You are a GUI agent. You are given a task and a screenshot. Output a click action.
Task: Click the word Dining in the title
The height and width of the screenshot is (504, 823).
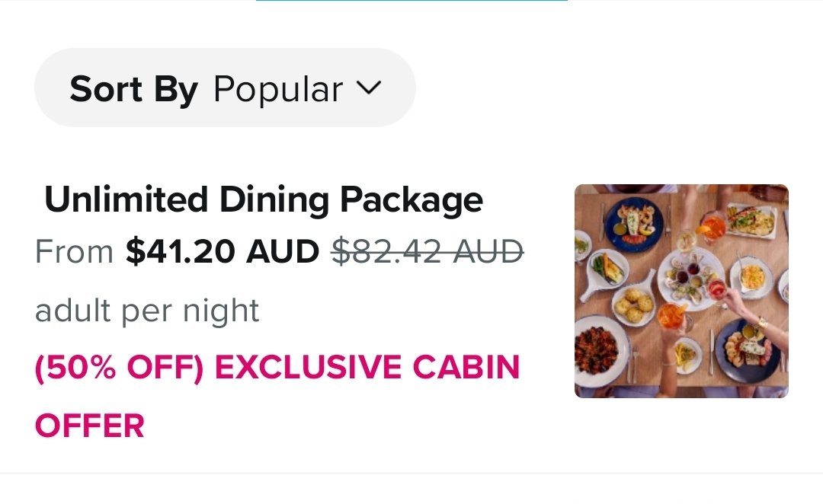click(274, 200)
